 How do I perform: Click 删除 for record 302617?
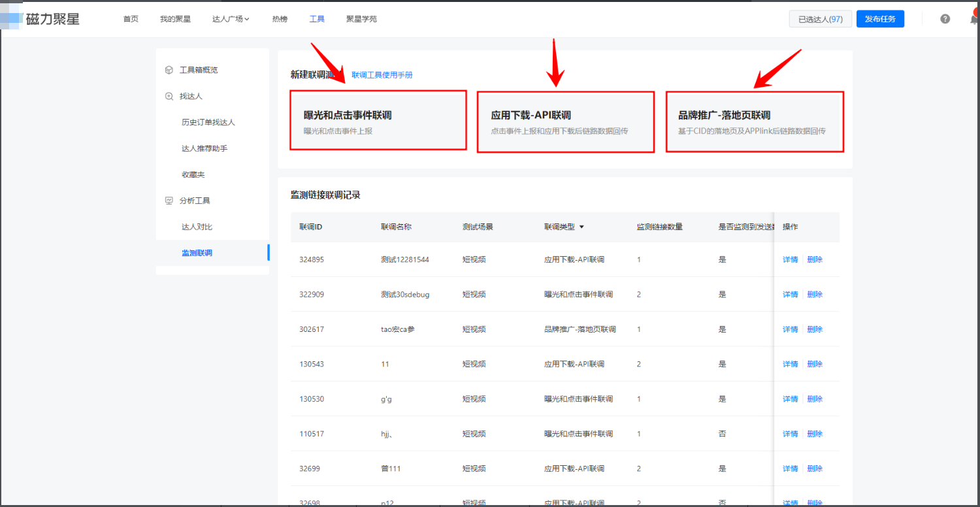click(815, 329)
